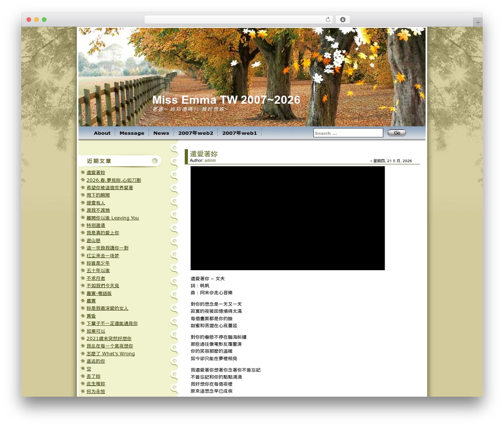
Task: Open sidebar post 遥远的你
Action: tap(96, 361)
